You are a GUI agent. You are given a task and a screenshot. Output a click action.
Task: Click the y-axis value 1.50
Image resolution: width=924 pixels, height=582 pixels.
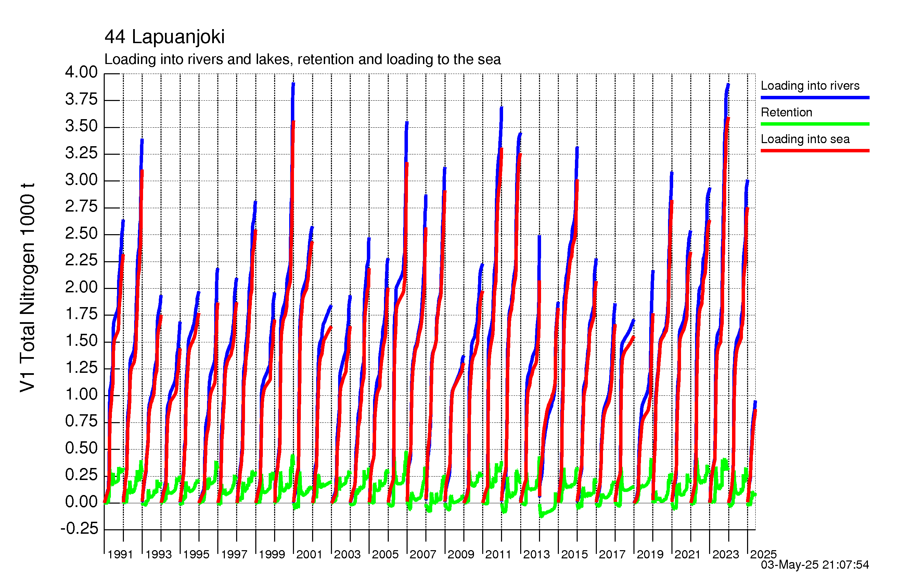click(81, 341)
